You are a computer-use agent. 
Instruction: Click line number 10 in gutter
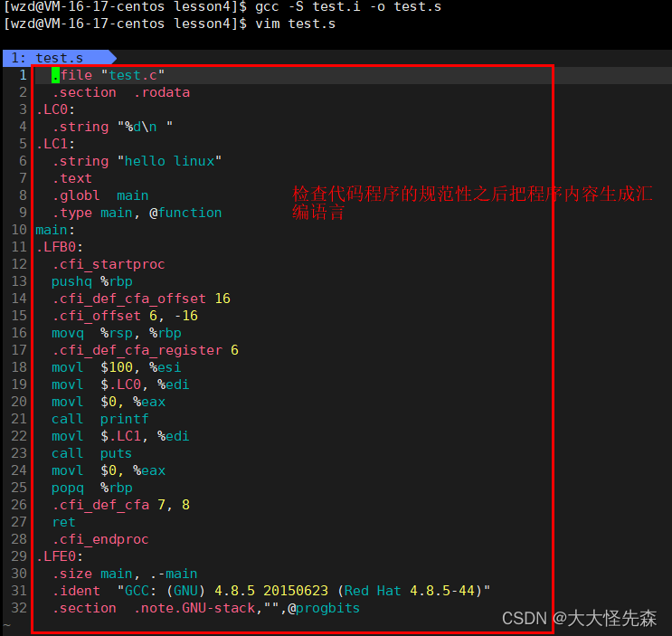pyautogui.click(x=19, y=230)
